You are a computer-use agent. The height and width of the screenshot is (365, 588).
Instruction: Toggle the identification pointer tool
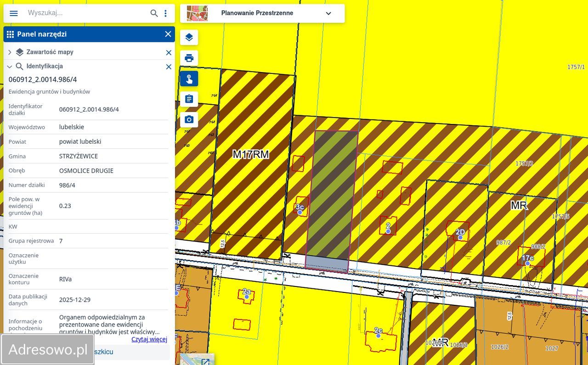189,79
